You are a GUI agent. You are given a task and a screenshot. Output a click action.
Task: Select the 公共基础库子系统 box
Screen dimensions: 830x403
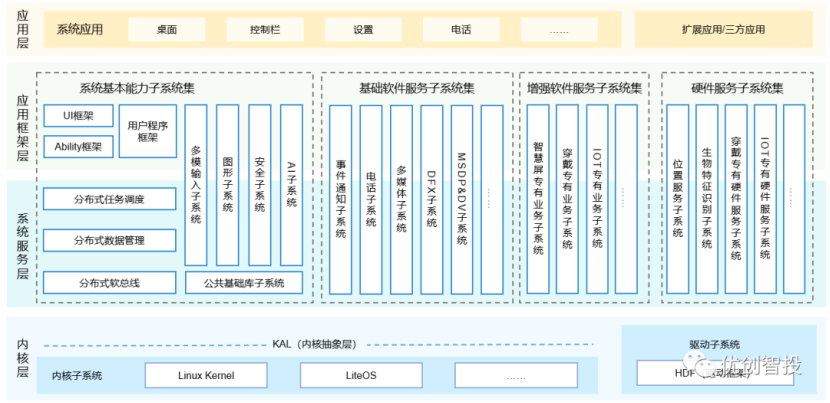tap(244, 283)
